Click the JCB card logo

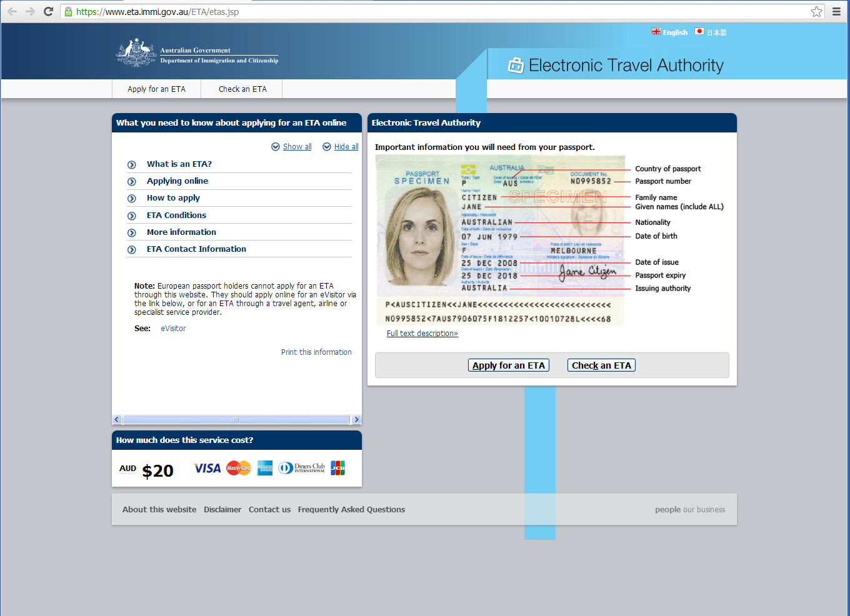tap(338, 468)
